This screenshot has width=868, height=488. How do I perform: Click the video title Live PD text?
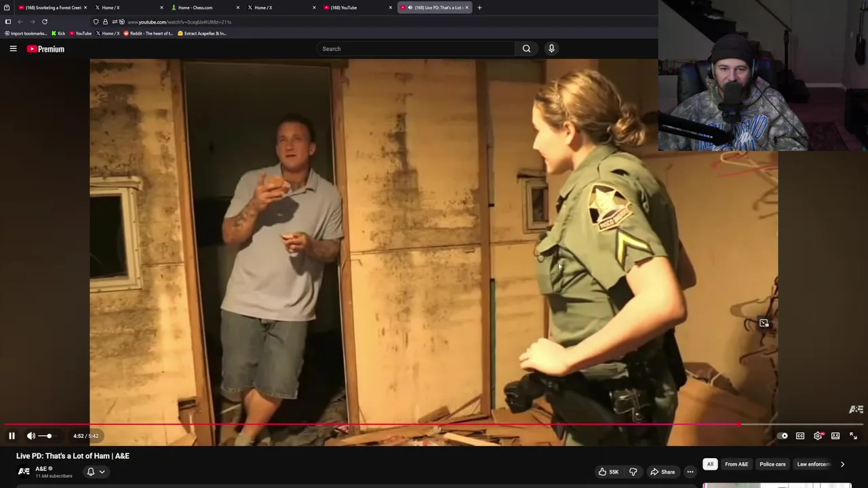tap(73, 456)
